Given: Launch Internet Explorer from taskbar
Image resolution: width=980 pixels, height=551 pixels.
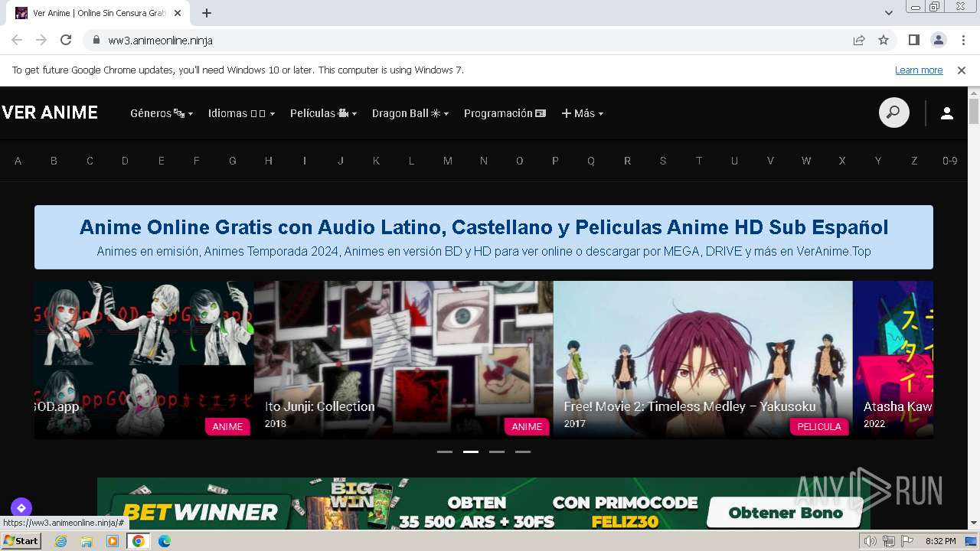Looking at the screenshot, I should click(61, 541).
